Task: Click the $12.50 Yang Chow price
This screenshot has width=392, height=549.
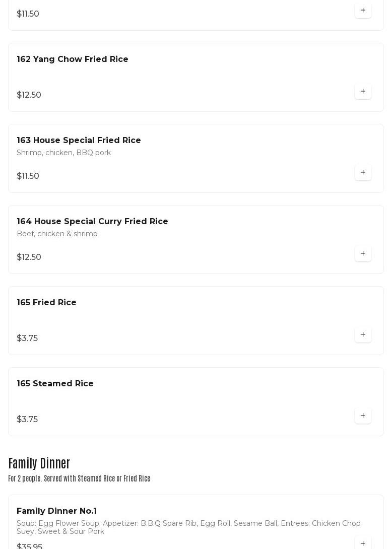Action: point(29,95)
